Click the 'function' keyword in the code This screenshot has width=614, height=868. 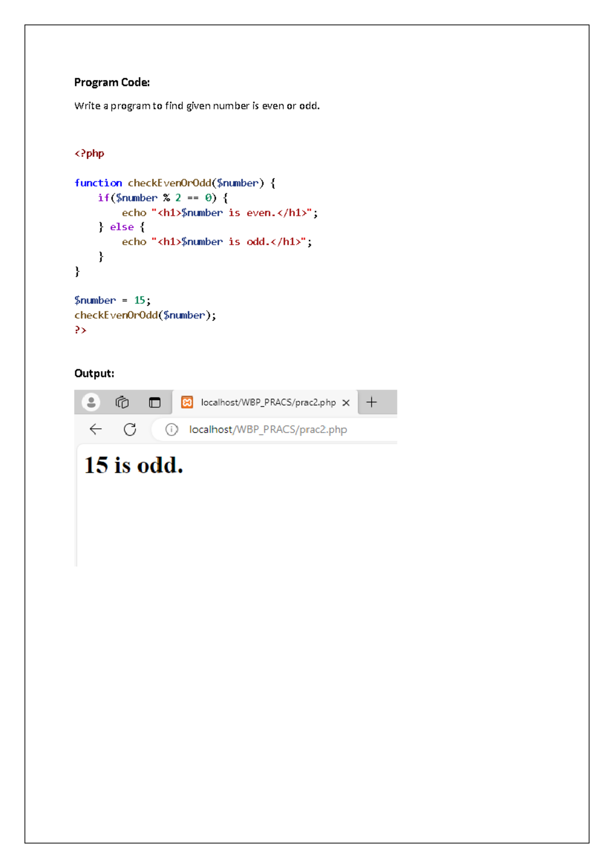point(98,183)
